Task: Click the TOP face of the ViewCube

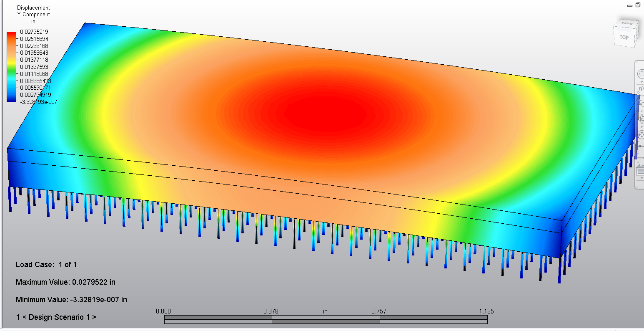Action: (624, 37)
